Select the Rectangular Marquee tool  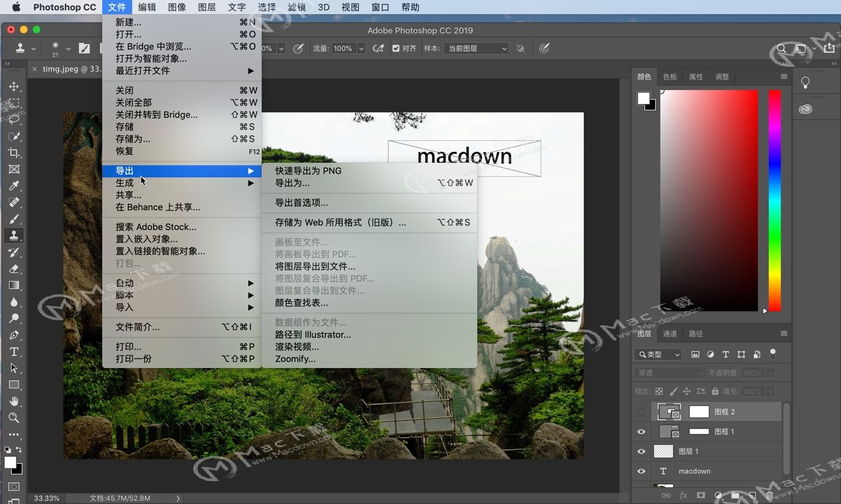[14, 103]
